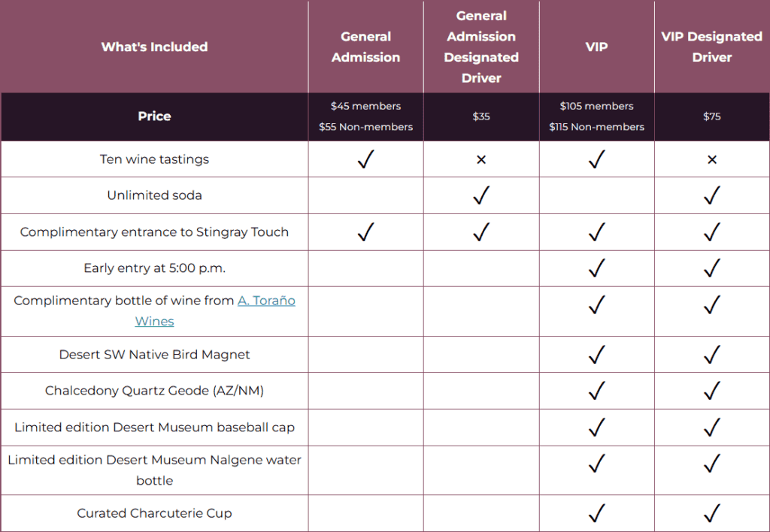770x532 pixels.
Task: Click the VIP checkmark for Curated Charcuterie Cup
Action: 596,513
